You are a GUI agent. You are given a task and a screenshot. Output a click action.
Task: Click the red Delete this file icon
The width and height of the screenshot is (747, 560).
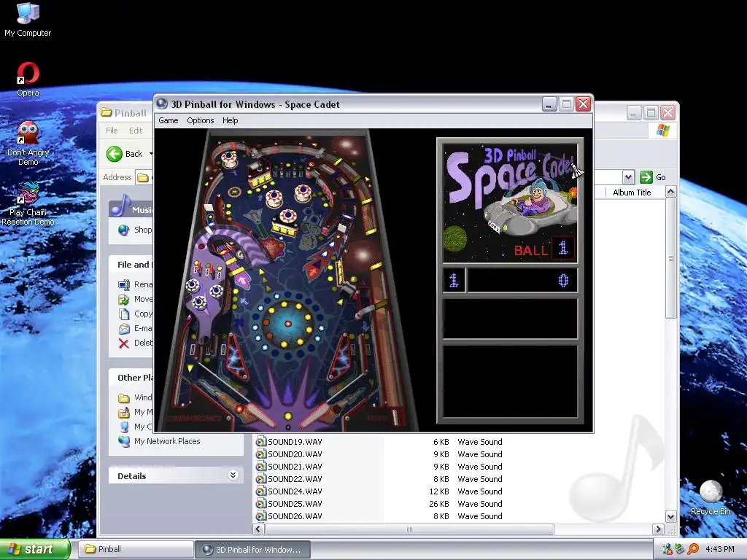point(124,343)
